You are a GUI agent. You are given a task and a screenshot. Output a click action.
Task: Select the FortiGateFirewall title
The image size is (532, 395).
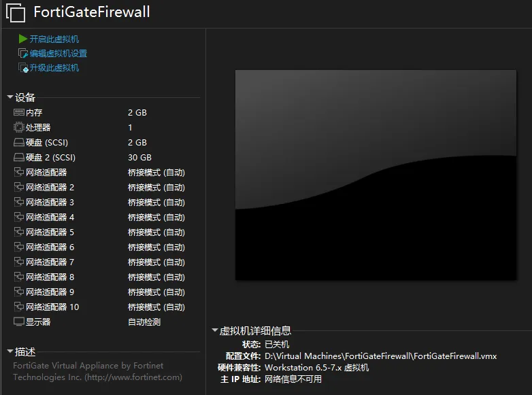click(x=92, y=12)
